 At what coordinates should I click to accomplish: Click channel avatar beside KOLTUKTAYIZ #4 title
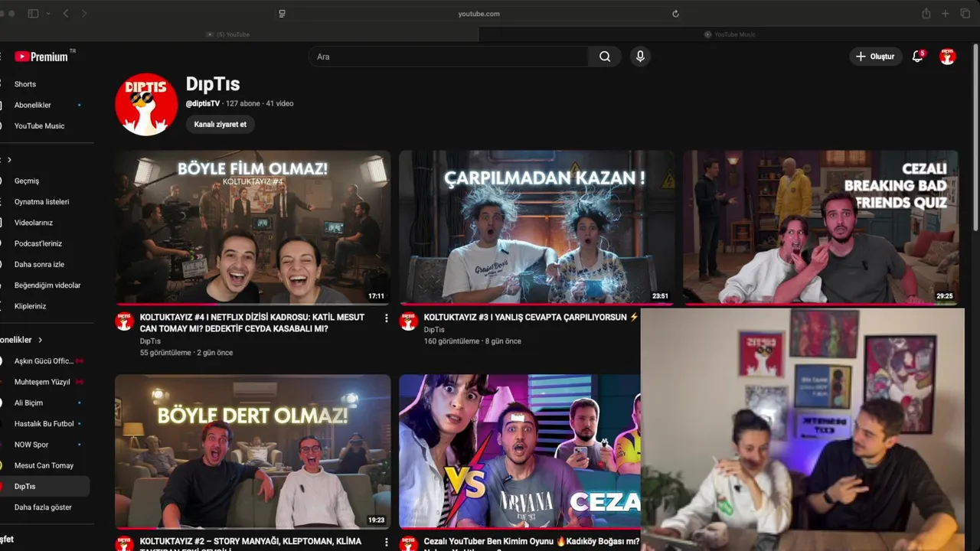coord(125,321)
